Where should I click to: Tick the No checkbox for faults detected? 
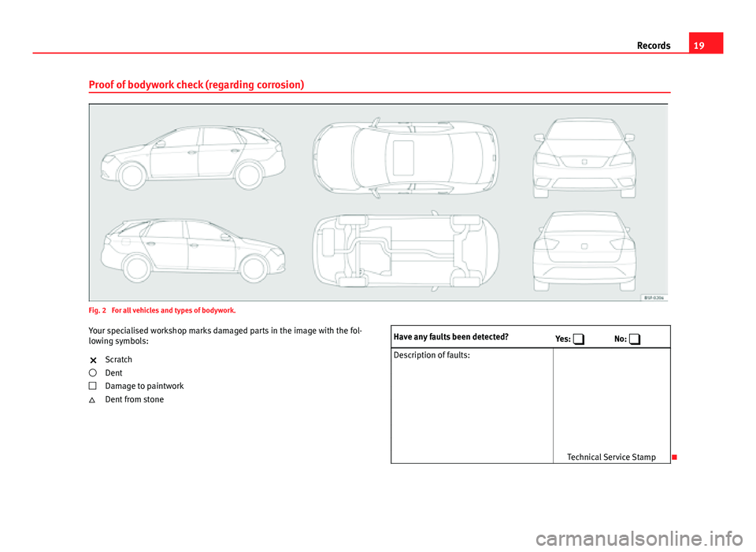point(635,339)
